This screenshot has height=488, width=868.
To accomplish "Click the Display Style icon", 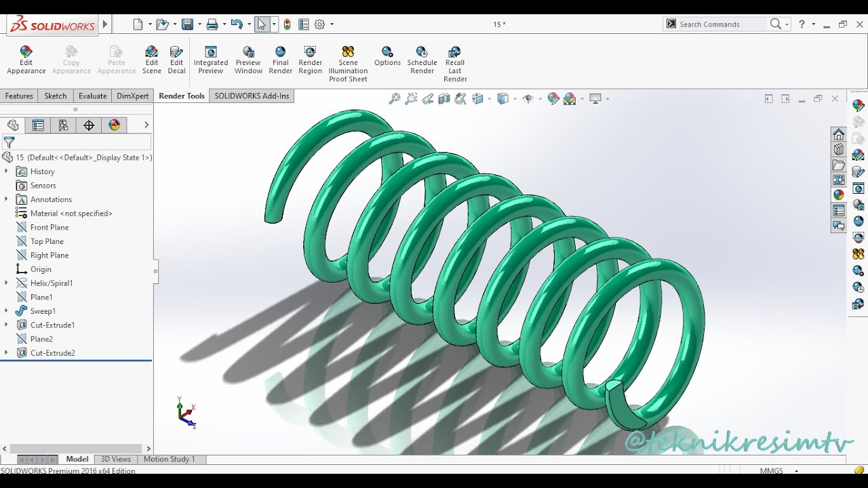I will 502,99.
